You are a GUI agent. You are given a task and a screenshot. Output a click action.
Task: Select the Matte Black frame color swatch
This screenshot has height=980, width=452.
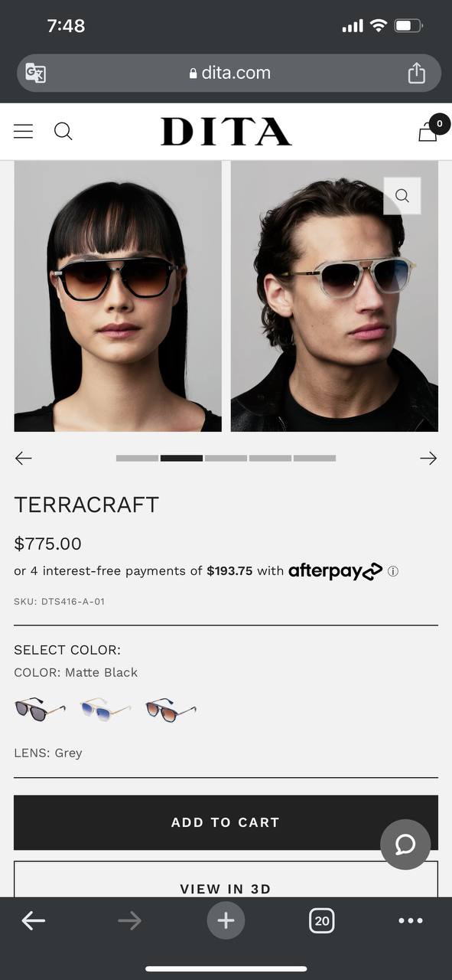(40, 709)
